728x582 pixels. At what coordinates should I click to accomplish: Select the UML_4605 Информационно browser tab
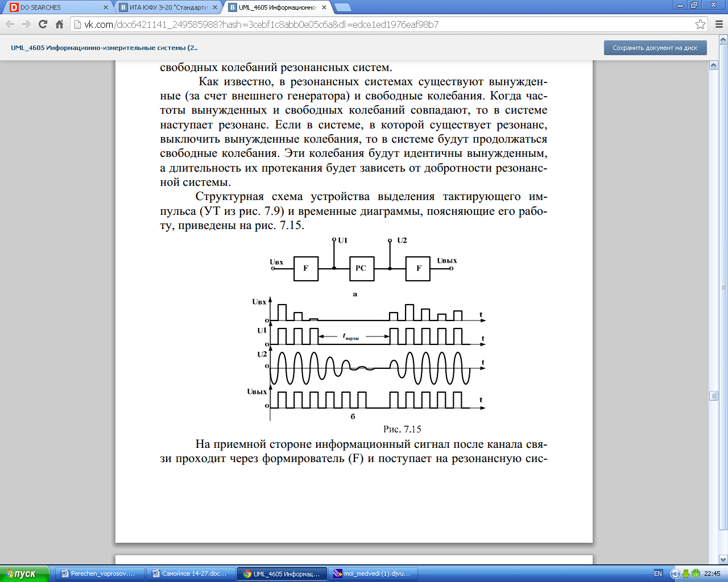(277, 7)
